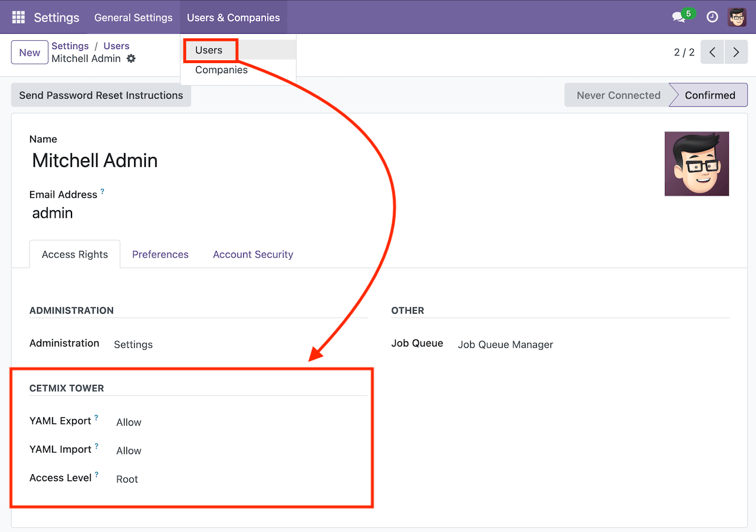
Task: Select Companies from the open dropdown
Action: [221, 70]
